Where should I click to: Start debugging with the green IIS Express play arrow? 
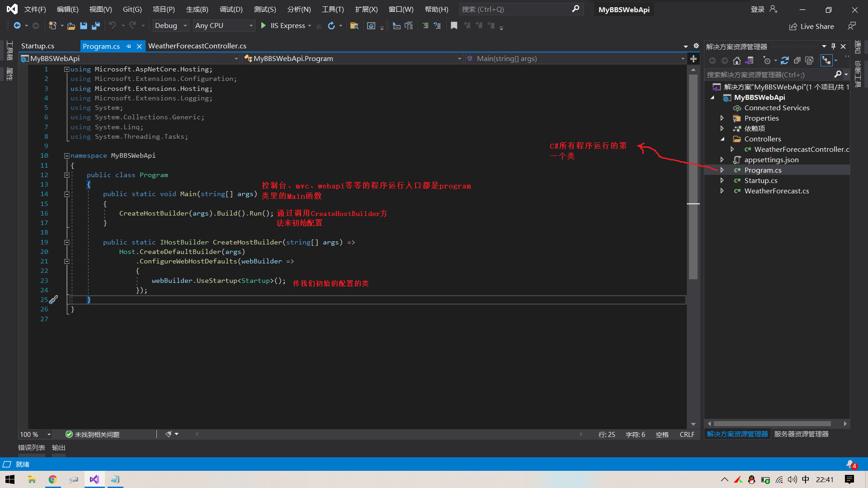click(264, 26)
